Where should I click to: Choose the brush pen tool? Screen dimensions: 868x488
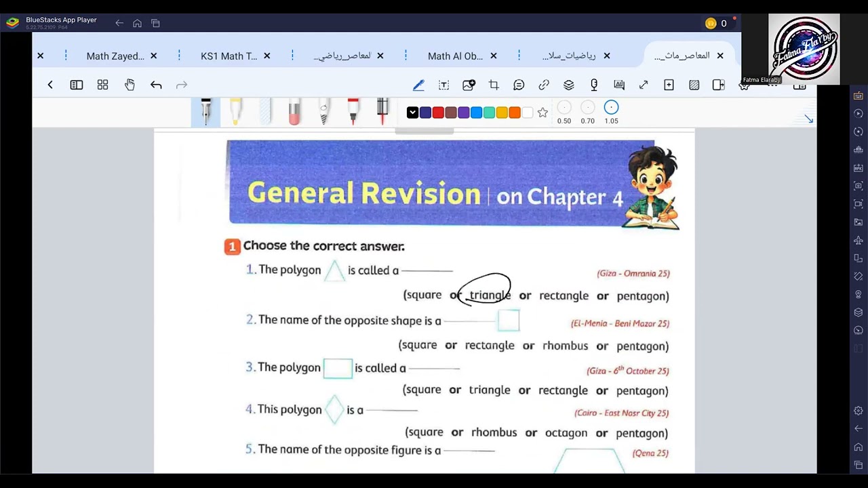[x=323, y=111]
